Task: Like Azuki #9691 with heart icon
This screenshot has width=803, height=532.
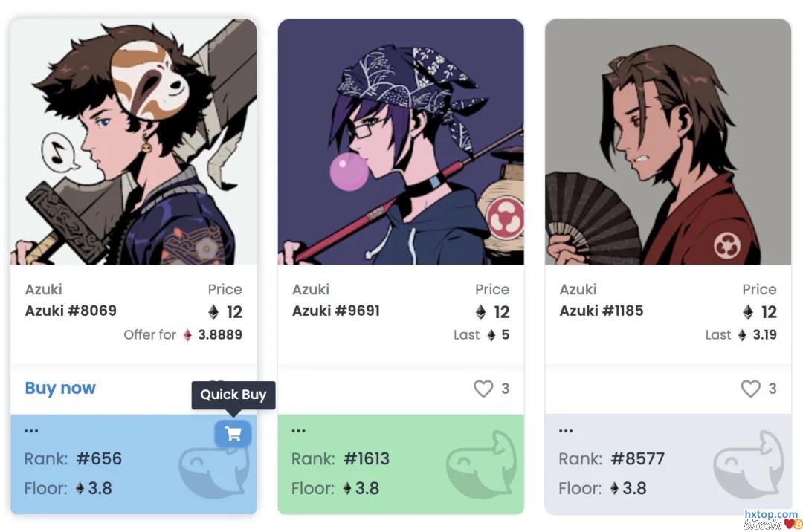Action: tap(483, 389)
